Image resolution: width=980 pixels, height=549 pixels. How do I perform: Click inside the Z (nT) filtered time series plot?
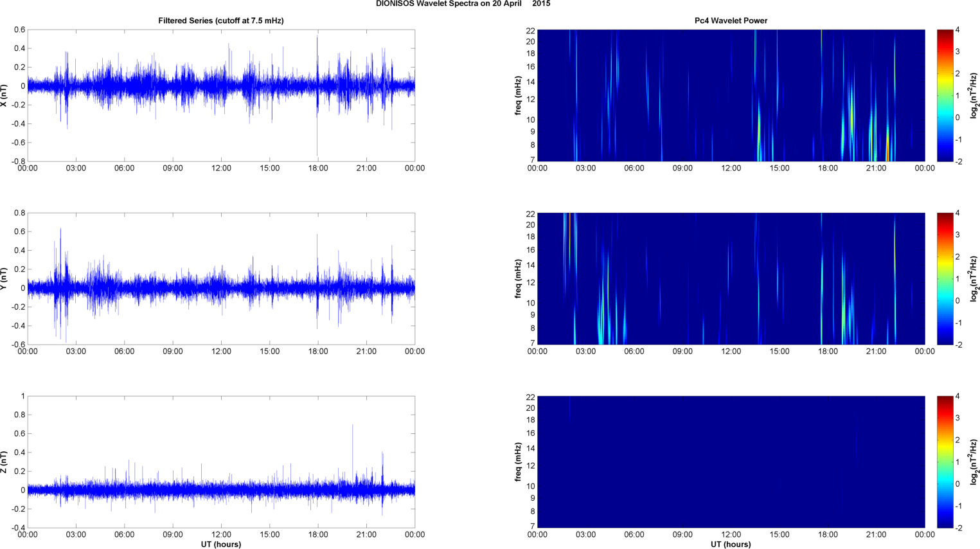pos(221,462)
